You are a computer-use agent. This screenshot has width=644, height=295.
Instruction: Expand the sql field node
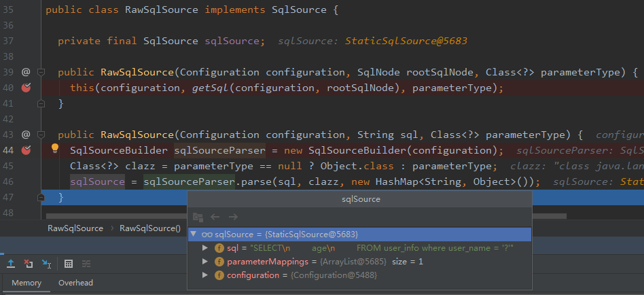206,248
